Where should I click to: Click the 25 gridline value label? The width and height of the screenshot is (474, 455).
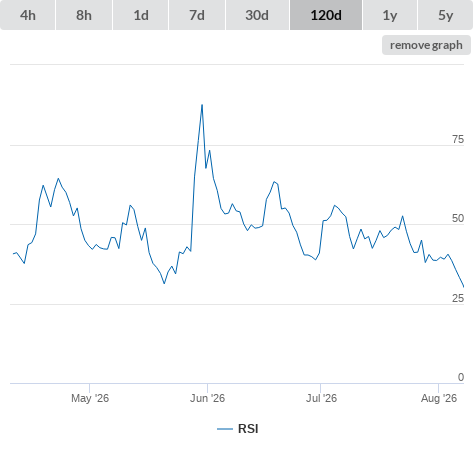458,298
